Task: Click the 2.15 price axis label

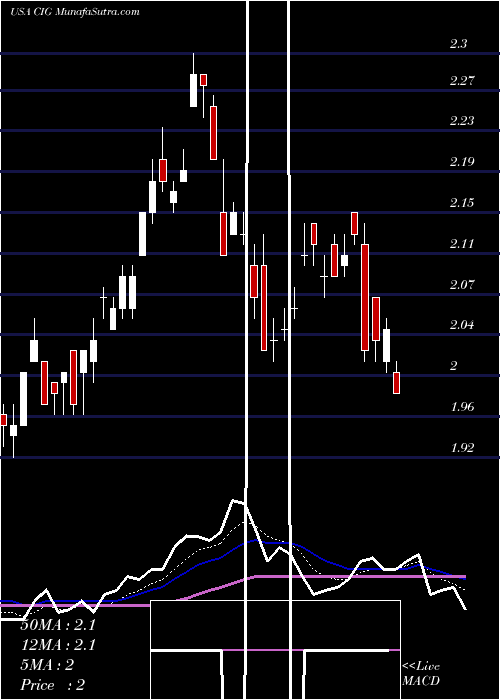Action: (x=462, y=203)
